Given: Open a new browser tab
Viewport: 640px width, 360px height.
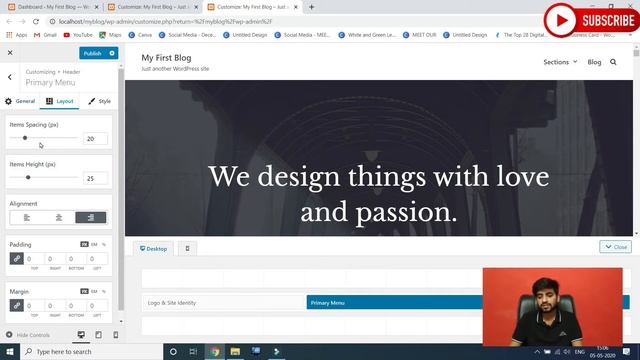Looking at the screenshot, I should [x=311, y=7].
